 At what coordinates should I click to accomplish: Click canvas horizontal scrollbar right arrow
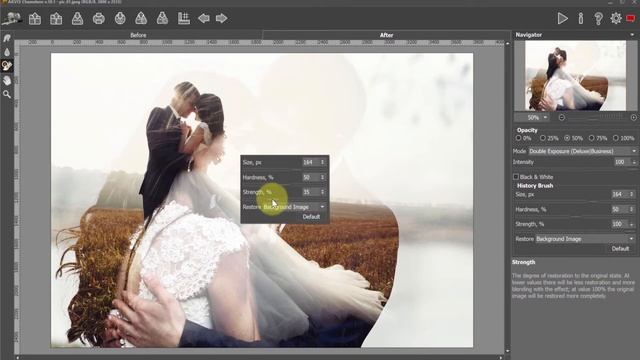tap(501, 358)
